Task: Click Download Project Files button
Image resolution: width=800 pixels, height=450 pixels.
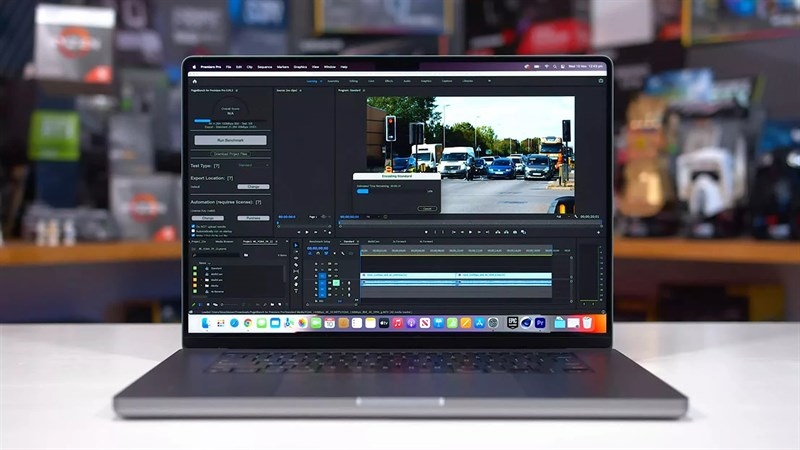Action: [231, 154]
